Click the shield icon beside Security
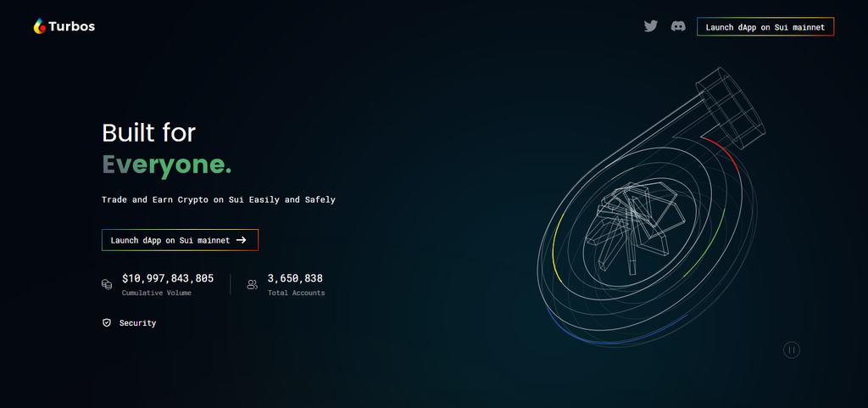The height and width of the screenshot is (408, 868). coord(107,322)
